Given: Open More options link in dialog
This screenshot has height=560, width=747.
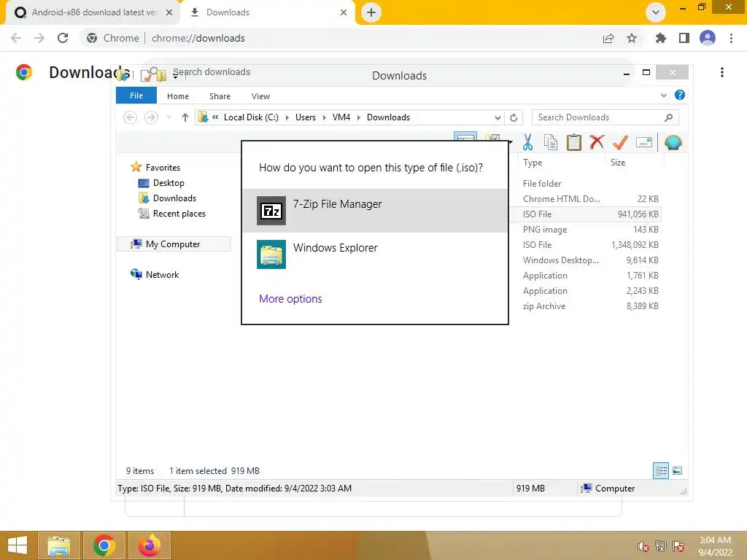Looking at the screenshot, I should (290, 298).
